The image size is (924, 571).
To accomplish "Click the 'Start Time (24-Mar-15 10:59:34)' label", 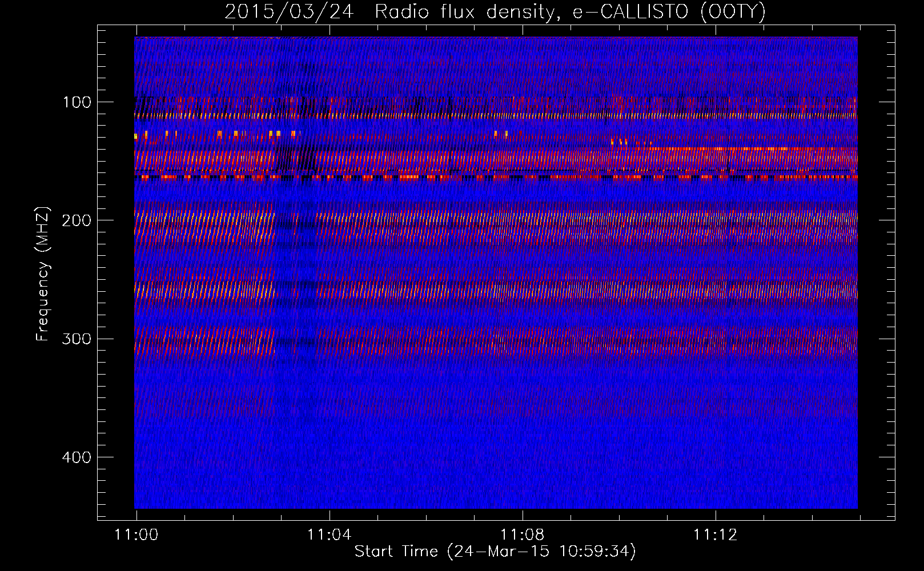I will pyautogui.click(x=495, y=552).
